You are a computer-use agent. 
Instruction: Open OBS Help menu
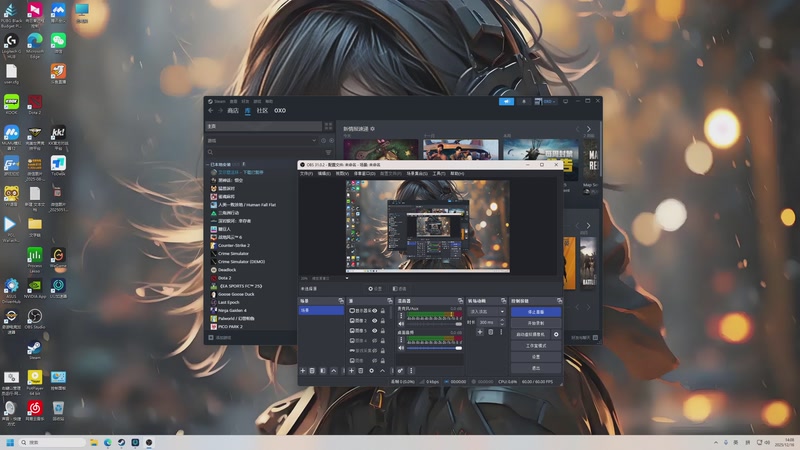(457, 174)
